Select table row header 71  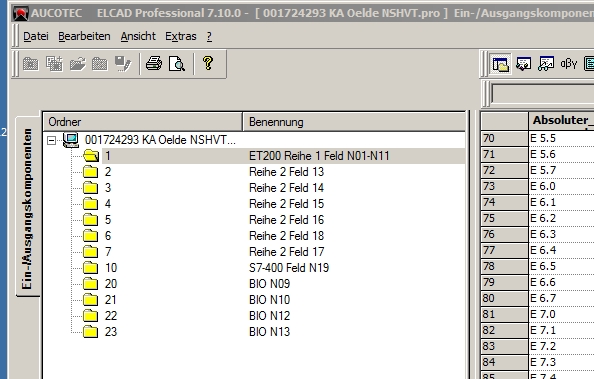click(504, 154)
